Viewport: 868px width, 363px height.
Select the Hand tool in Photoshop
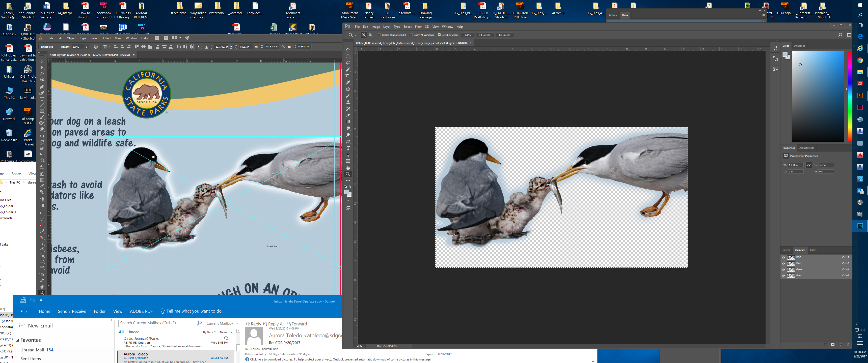click(x=348, y=168)
